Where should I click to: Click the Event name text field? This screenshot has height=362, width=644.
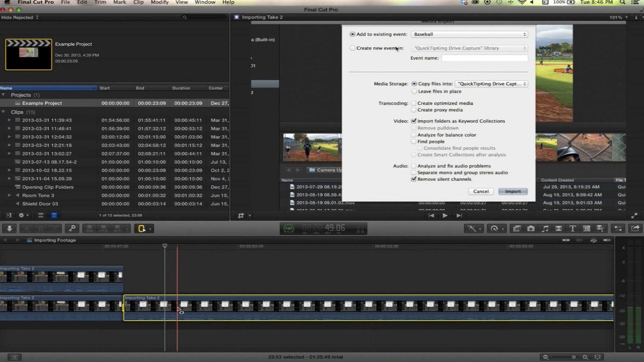click(485, 58)
